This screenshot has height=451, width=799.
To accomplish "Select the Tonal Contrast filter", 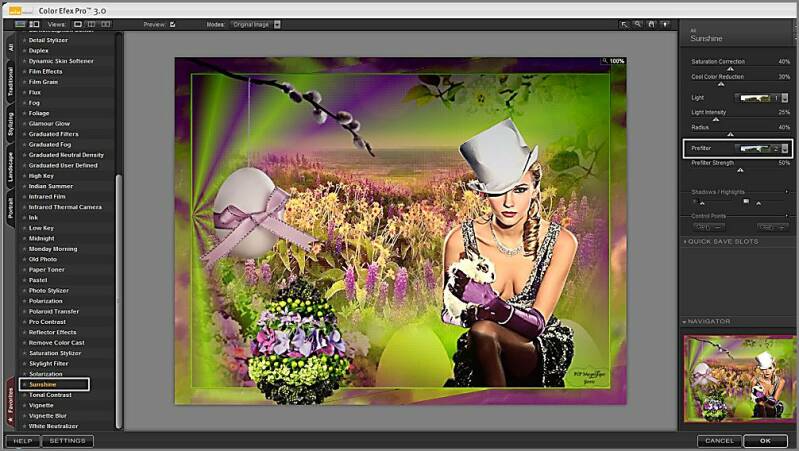I will click(x=50, y=395).
